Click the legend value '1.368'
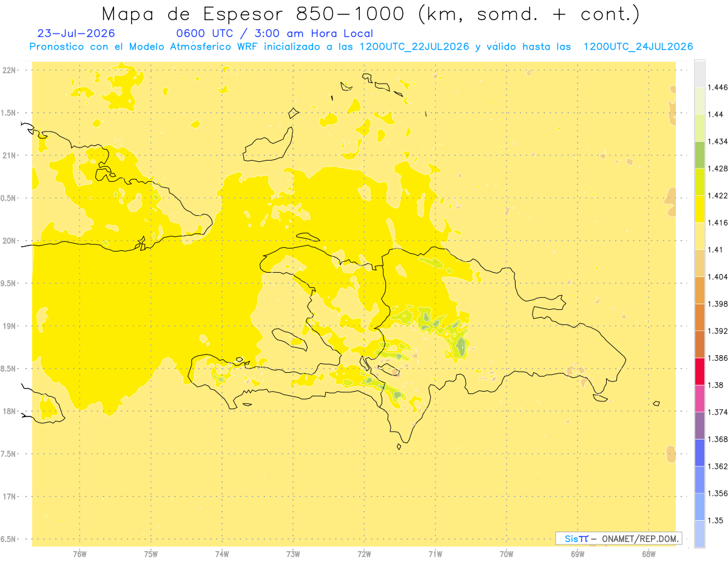This screenshot has width=728, height=562. tap(718, 439)
